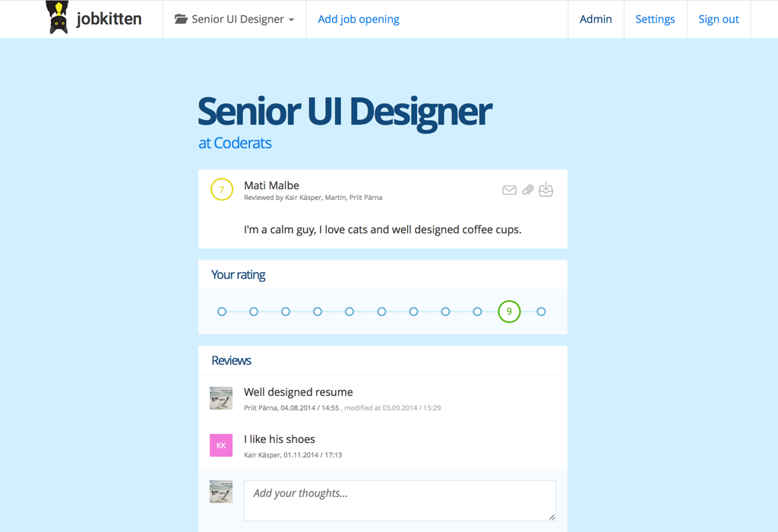The image size is (778, 532).
Task: Click Sign out
Action: click(719, 19)
